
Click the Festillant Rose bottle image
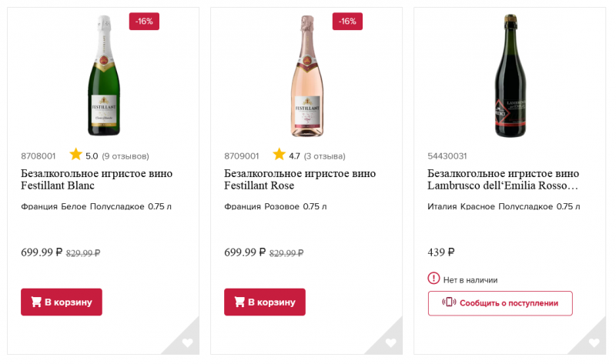(306, 75)
